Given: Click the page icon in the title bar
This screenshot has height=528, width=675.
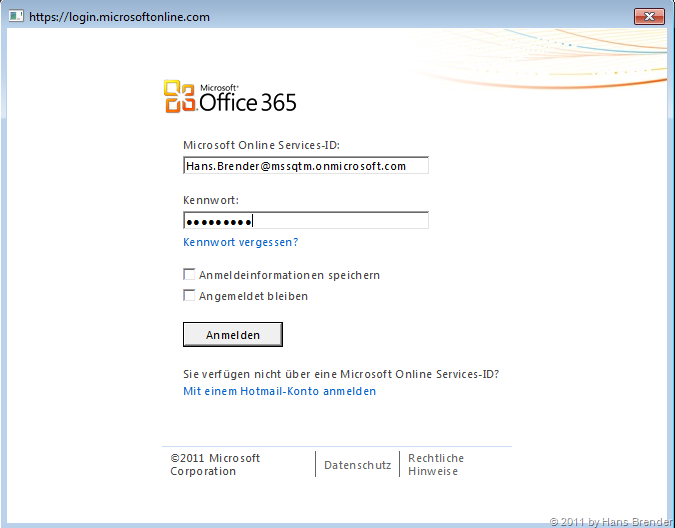Looking at the screenshot, I should click(x=17, y=17).
